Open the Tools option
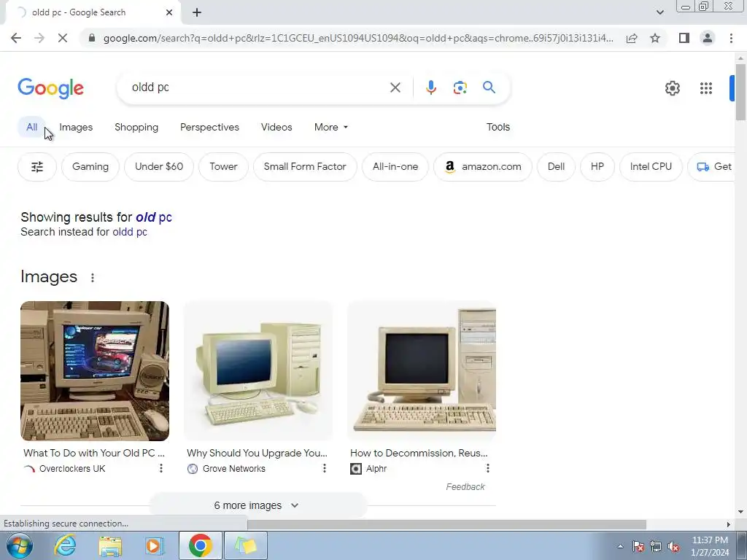Screen dimensions: 747x560 pos(498,127)
